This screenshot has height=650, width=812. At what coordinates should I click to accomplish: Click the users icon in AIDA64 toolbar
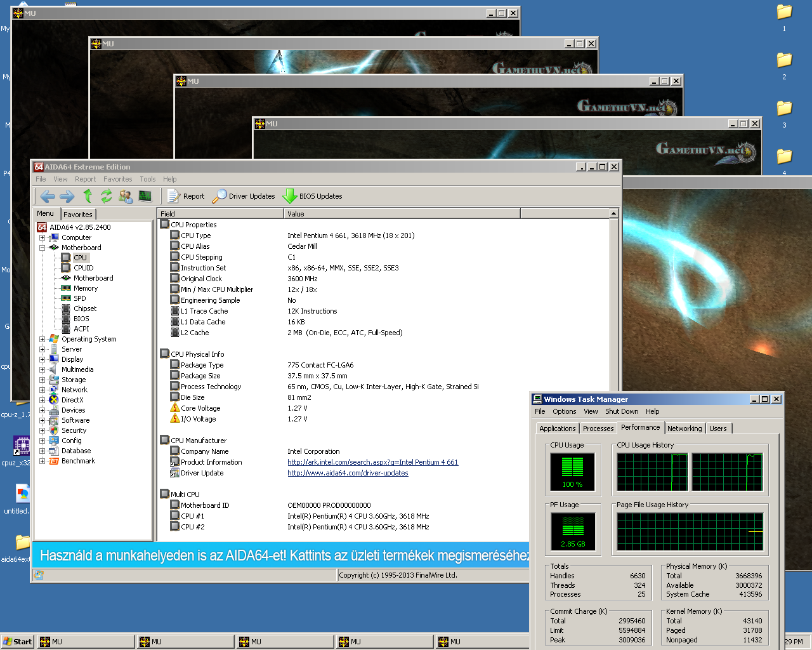coord(126,196)
